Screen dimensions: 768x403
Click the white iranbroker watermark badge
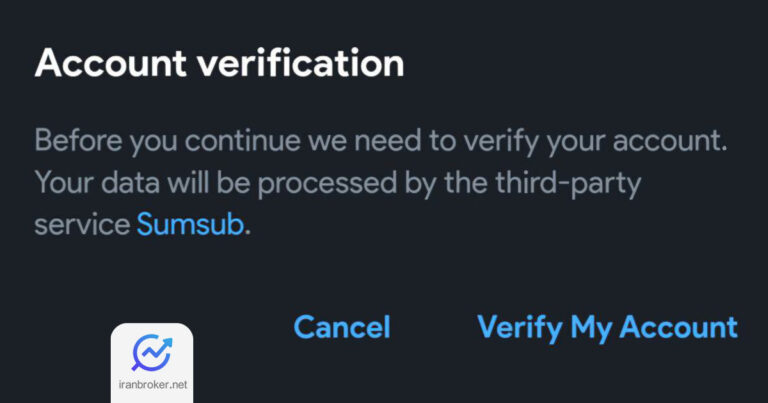[x=152, y=363]
